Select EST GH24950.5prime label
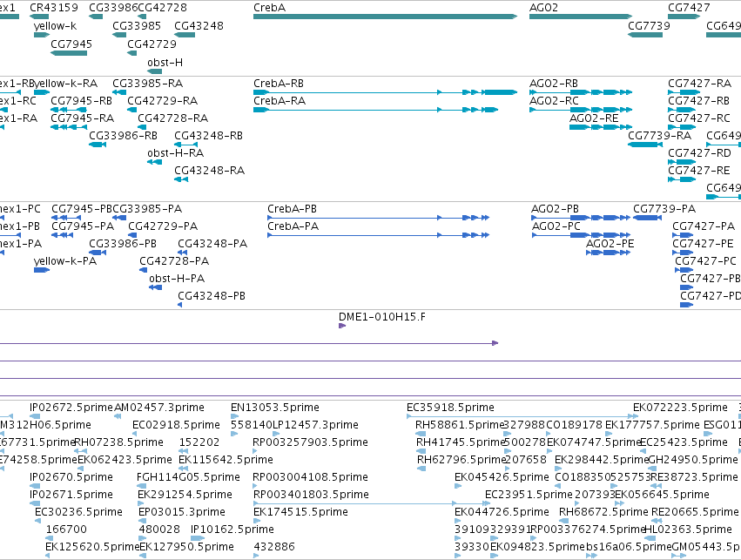 pos(693,460)
